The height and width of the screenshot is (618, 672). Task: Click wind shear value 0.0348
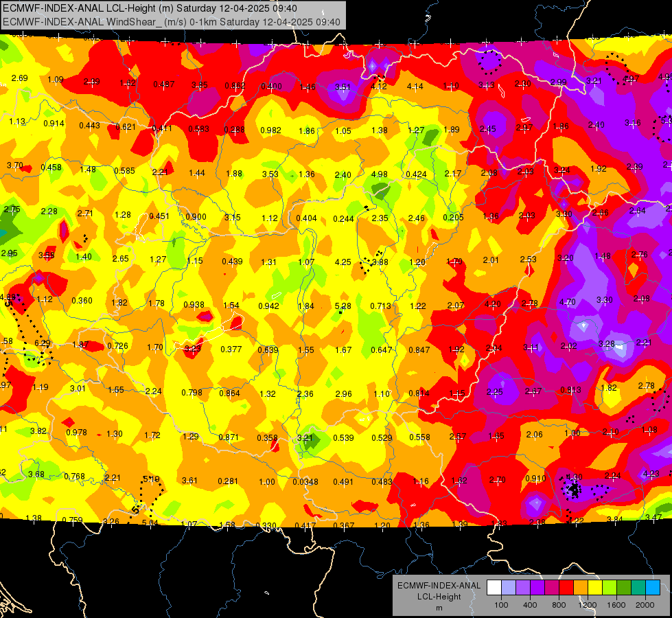305,482
